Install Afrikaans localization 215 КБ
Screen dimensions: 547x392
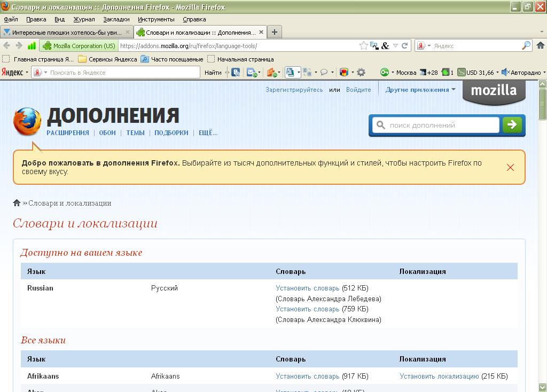[439, 377]
